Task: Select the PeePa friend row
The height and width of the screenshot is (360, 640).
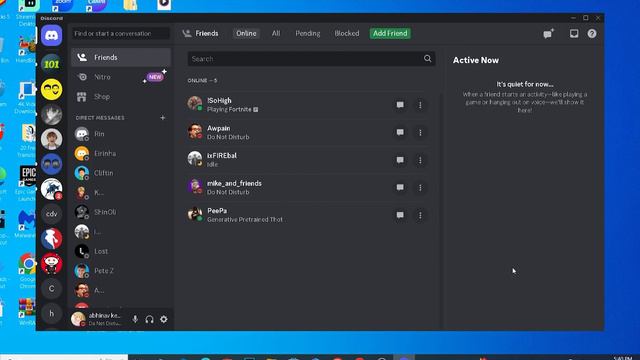Action: pyautogui.click(x=308, y=215)
